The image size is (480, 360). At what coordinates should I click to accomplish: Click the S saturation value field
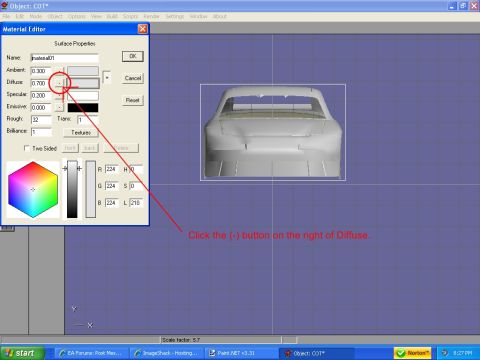pos(136,186)
